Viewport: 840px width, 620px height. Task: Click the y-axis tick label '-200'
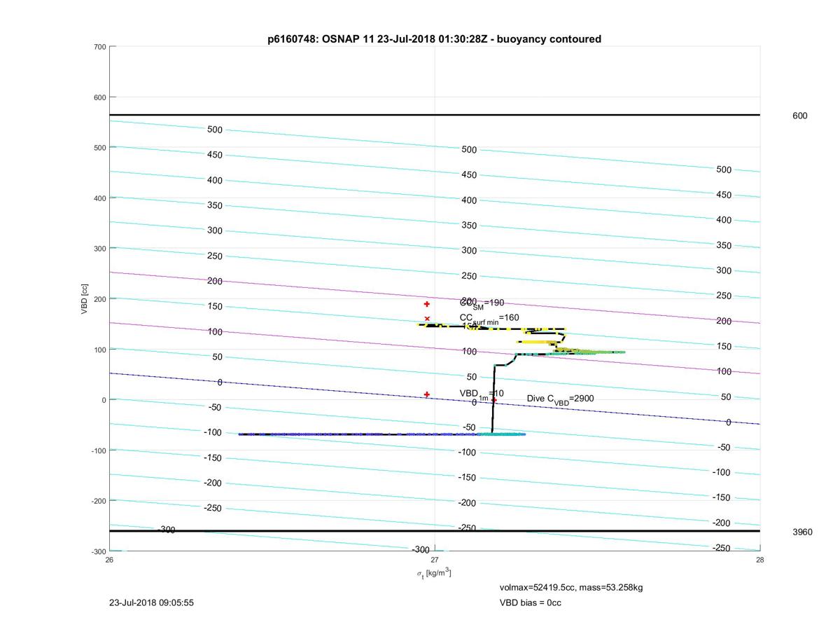pos(99,501)
